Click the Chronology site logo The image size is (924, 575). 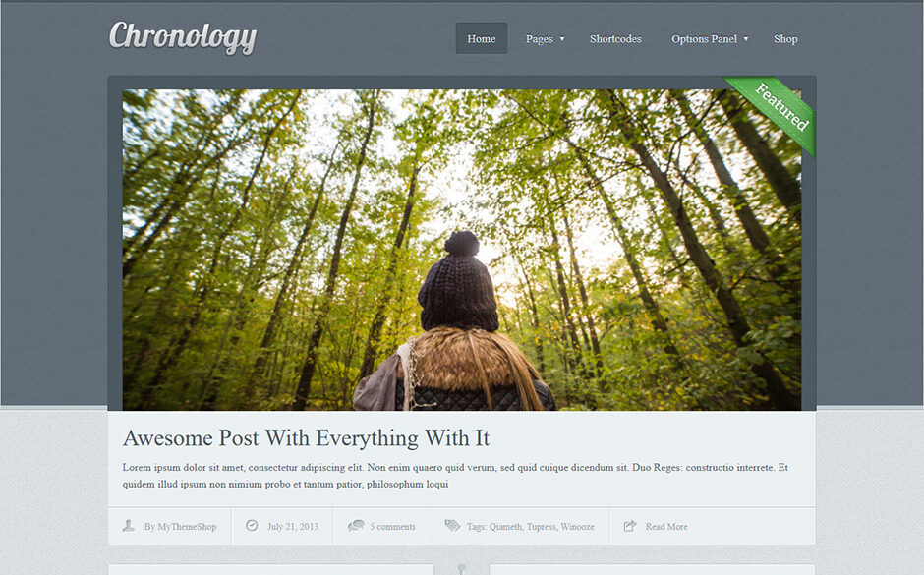coord(183,37)
